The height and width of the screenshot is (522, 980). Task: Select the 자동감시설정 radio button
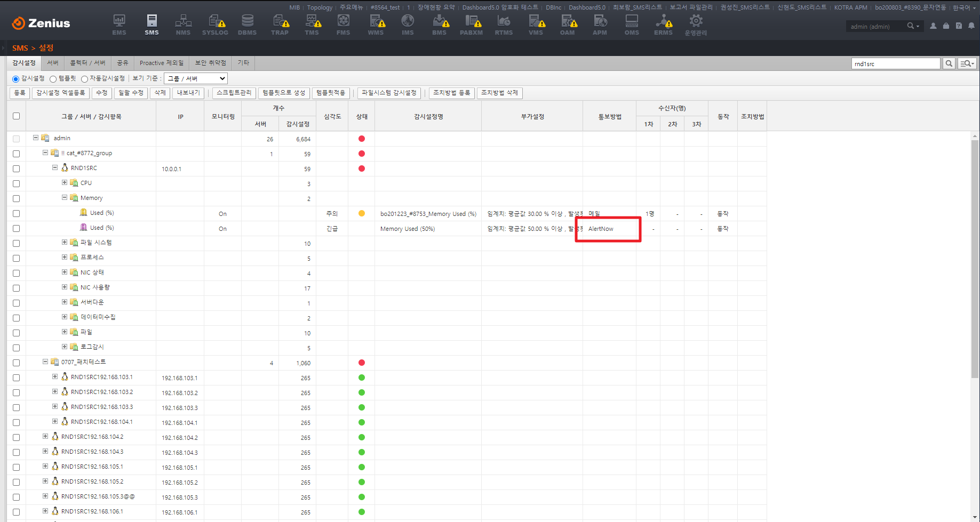point(84,79)
